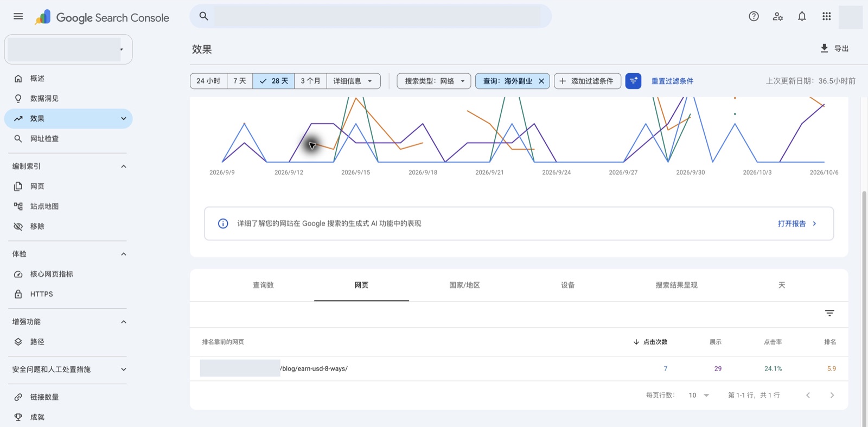Open the property selector dropdown
This screenshot has width=868, height=427.
click(x=68, y=49)
